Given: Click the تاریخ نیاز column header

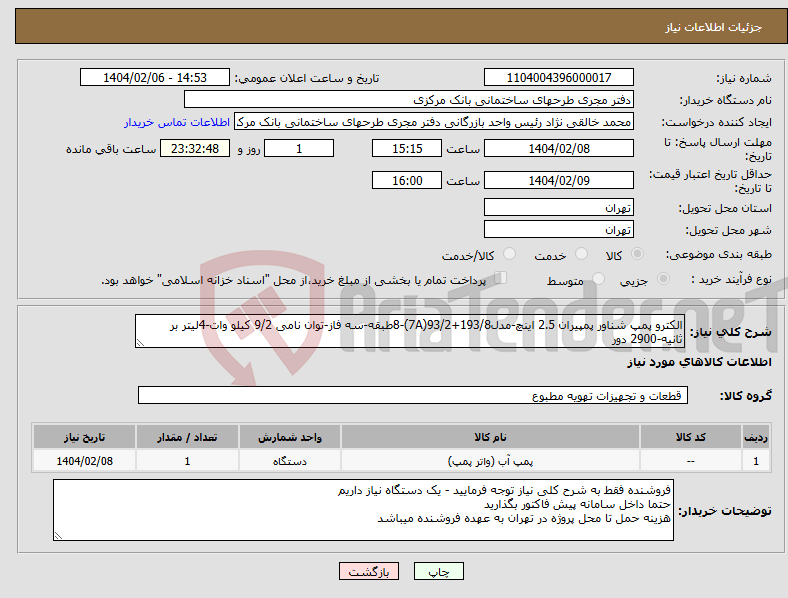Looking at the screenshot, I should click(84, 437).
